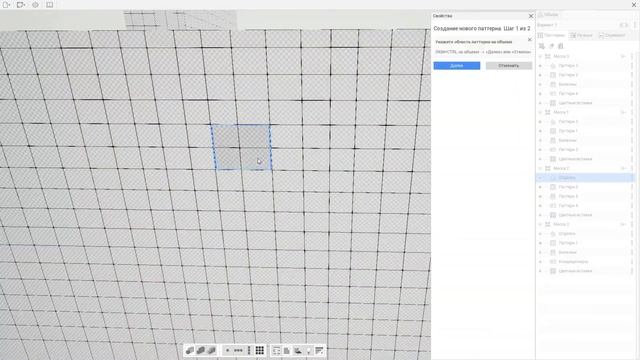The width and height of the screenshot is (640, 360).
Task: Select the middle shading mode icon in bottom toolbar
Action: (x=200, y=351)
